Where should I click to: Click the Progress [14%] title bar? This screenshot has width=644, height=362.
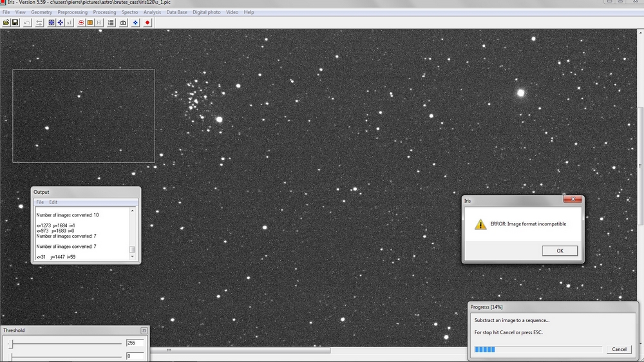coord(553,307)
